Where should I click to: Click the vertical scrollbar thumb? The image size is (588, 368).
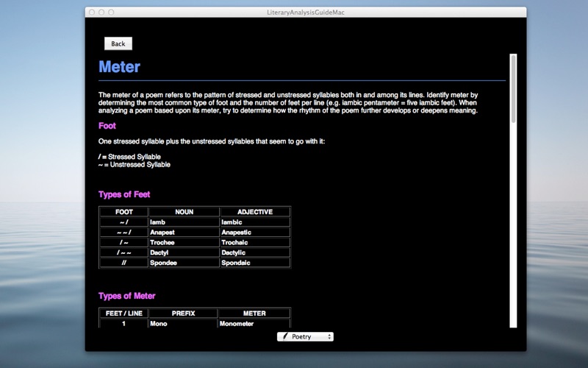point(513,88)
